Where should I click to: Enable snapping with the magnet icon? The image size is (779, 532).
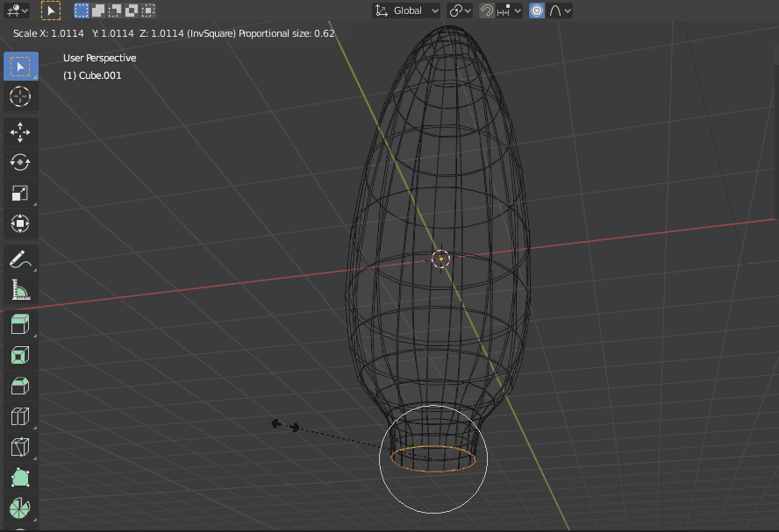pyautogui.click(x=485, y=11)
